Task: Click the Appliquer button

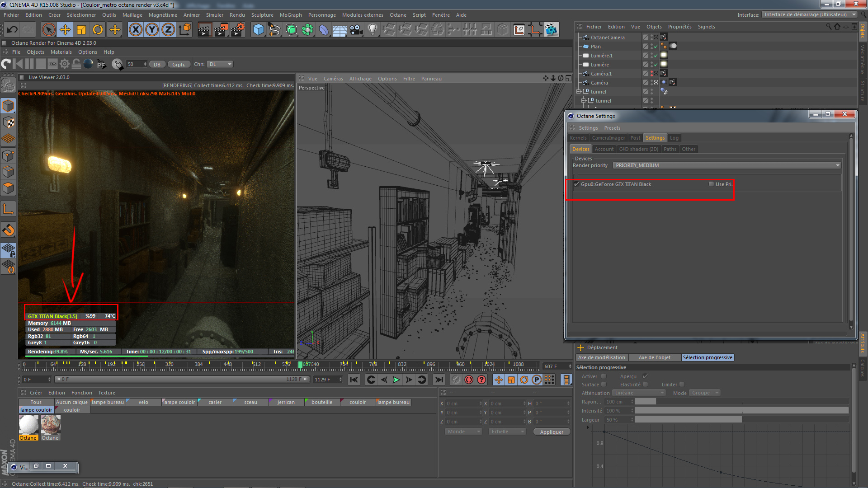Action: pos(552,432)
